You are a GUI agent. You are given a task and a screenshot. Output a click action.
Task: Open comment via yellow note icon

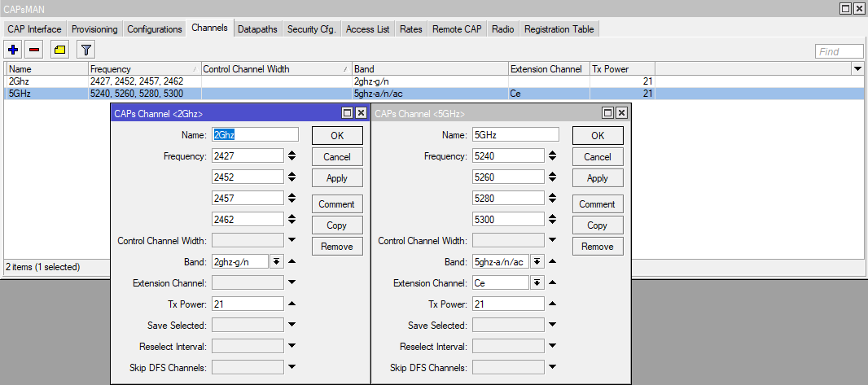pos(59,50)
